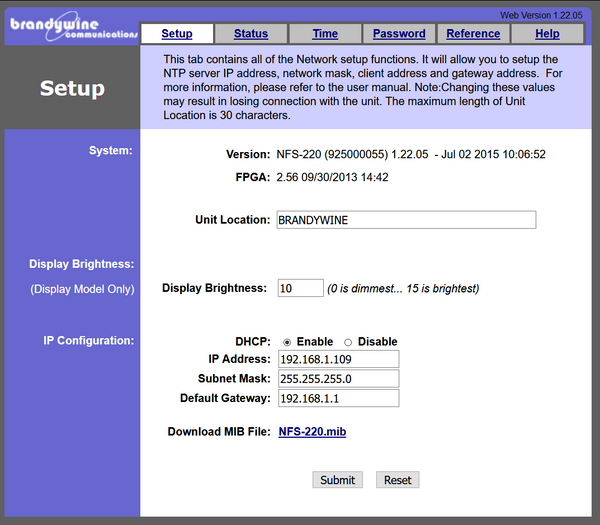This screenshot has width=600, height=525.
Task: Click the Brandywine Communications logo
Action: coord(73,27)
